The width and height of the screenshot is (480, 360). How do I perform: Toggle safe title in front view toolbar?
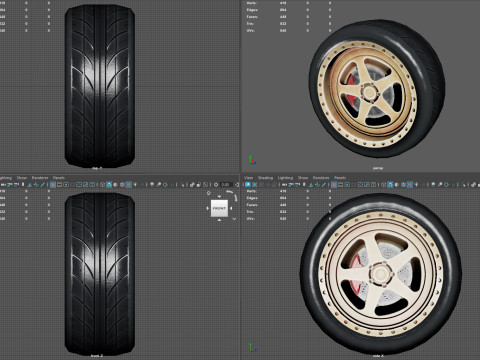[92, 184]
